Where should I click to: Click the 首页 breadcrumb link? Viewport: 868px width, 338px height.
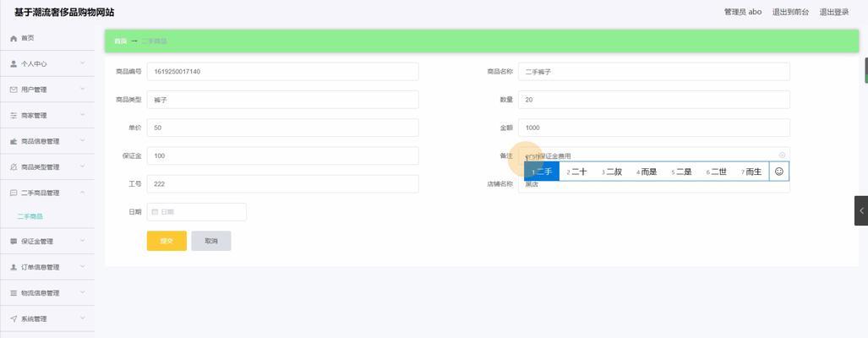click(x=120, y=41)
